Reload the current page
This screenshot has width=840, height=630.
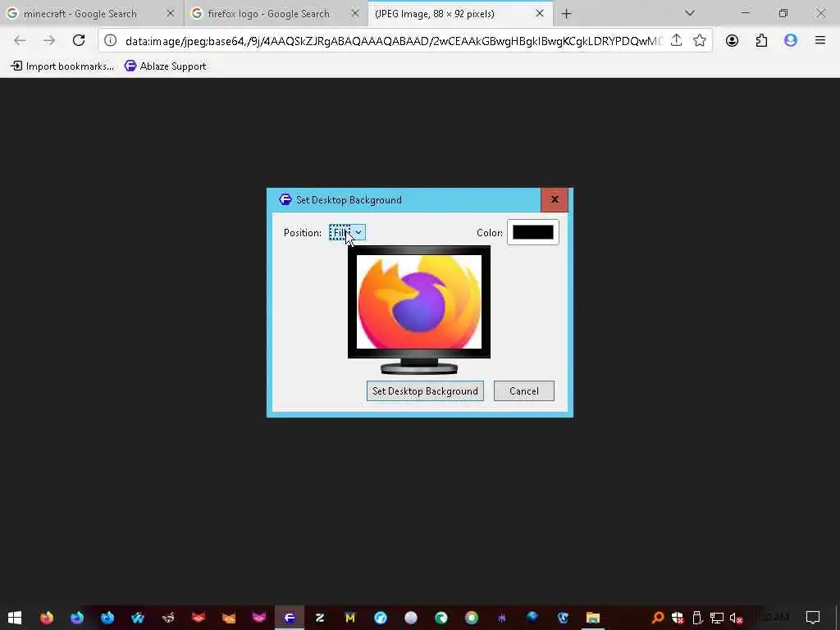coord(79,40)
